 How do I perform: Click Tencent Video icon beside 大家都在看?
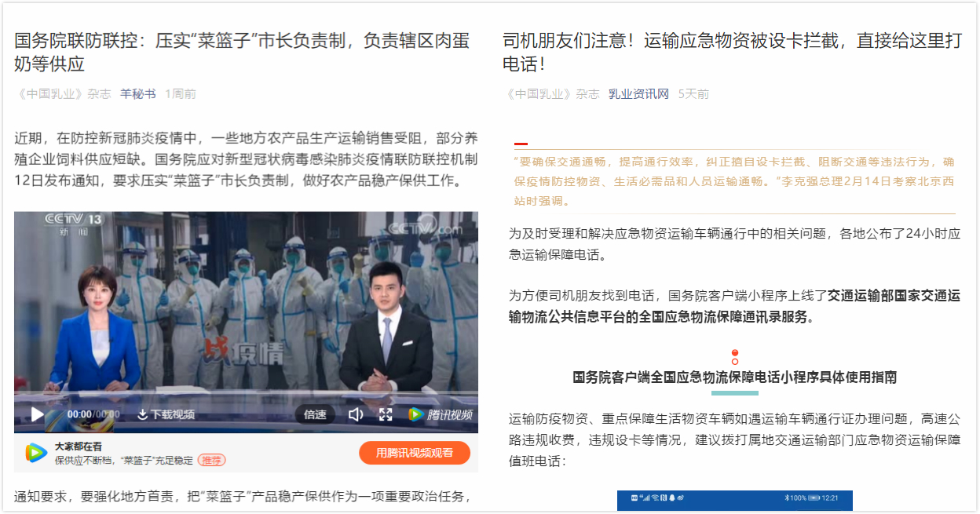pos(36,453)
